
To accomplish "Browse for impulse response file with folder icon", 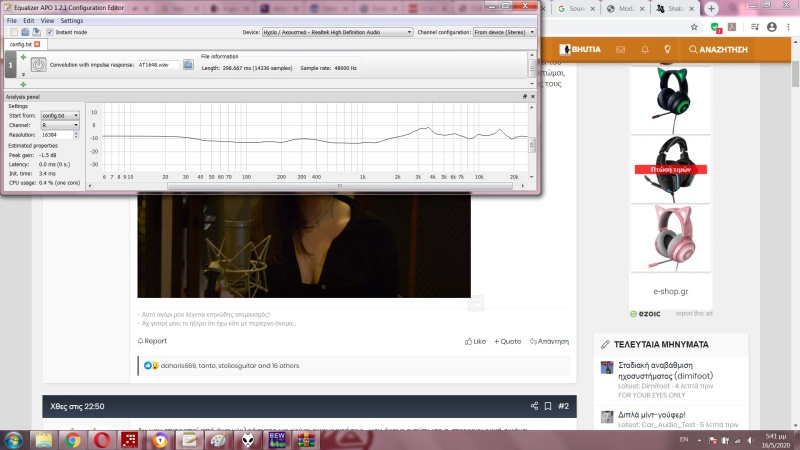I will (x=188, y=64).
